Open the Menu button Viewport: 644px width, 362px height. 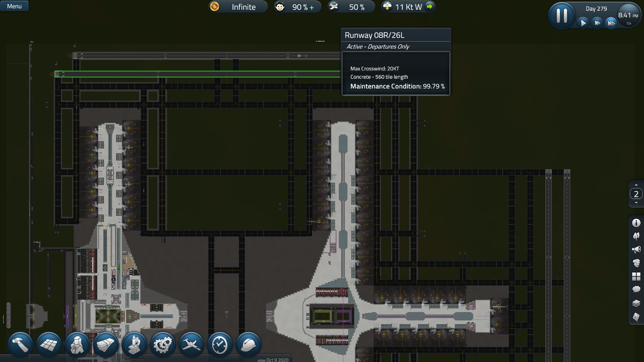tap(14, 6)
